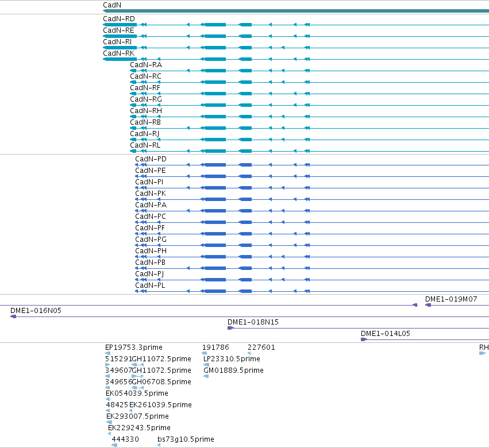Select the CadN-RL transcript label

[145, 145]
